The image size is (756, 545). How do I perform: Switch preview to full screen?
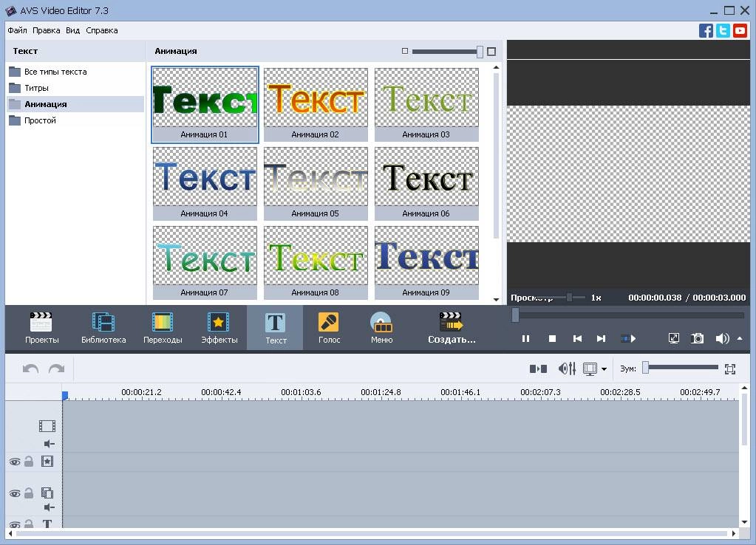pyautogui.click(x=673, y=338)
